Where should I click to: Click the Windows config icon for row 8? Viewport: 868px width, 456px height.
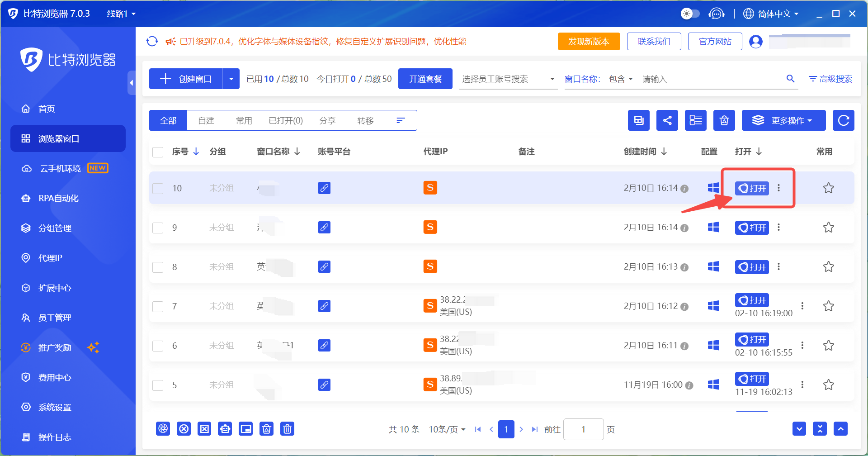[713, 266]
